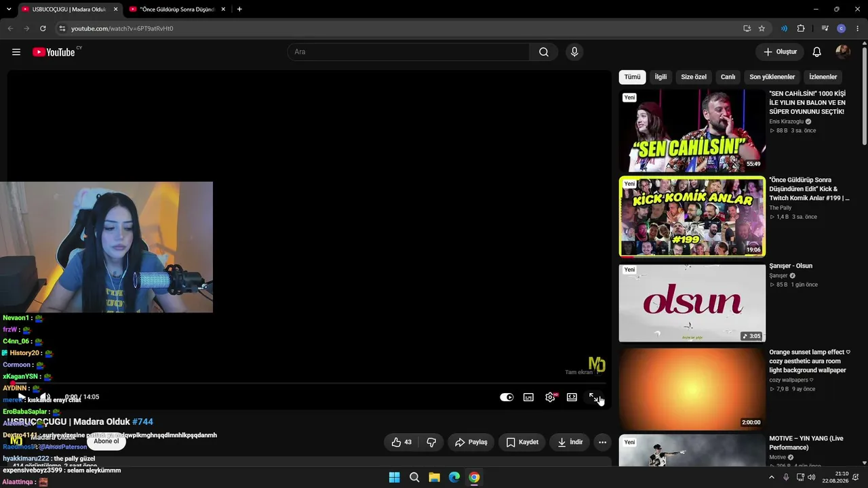Show hidden system tray icons
This screenshot has width=868, height=488.
pos(771,477)
